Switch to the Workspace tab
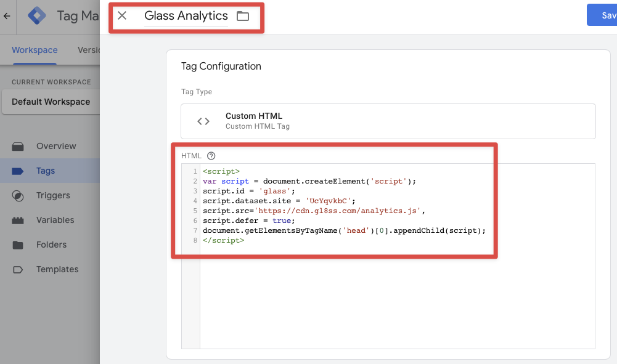The image size is (617, 364). 35,50
